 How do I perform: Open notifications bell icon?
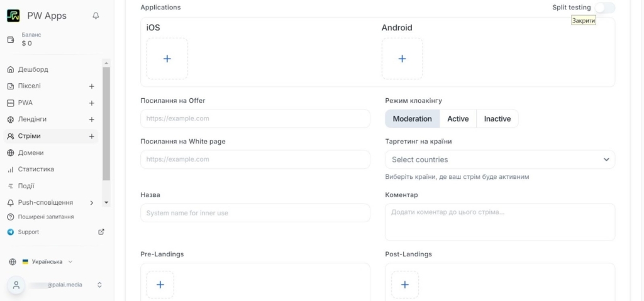point(96,16)
